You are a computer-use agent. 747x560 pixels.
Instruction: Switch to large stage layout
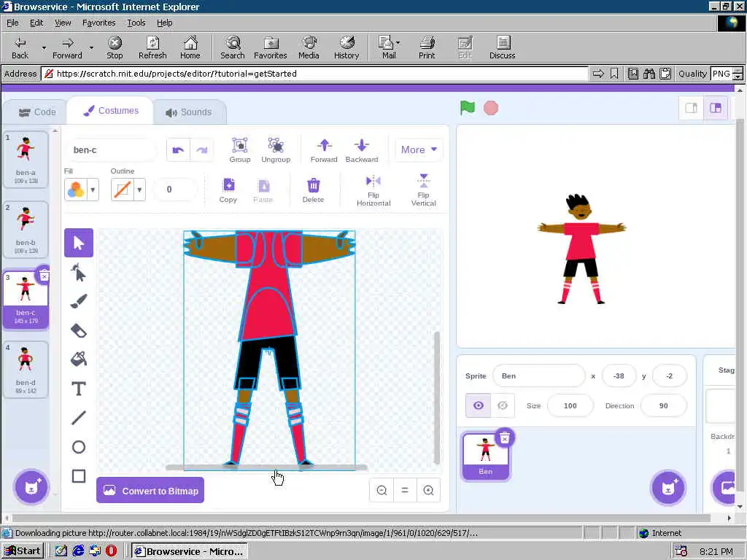click(x=716, y=108)
